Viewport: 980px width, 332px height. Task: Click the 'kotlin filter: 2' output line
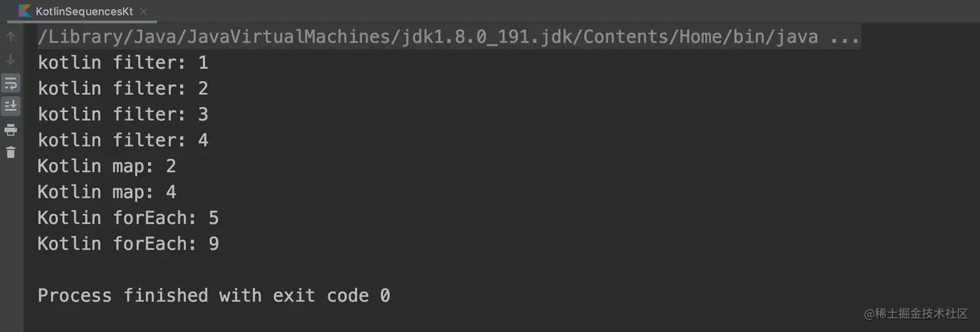tap(123, 89)
